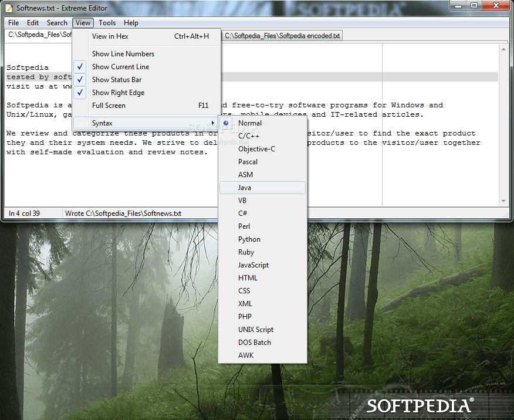Click the 'Wrote C:\Softpedia_Files\Softnews.txt' status message
The image size is (514, 420).
pos(123,214)
